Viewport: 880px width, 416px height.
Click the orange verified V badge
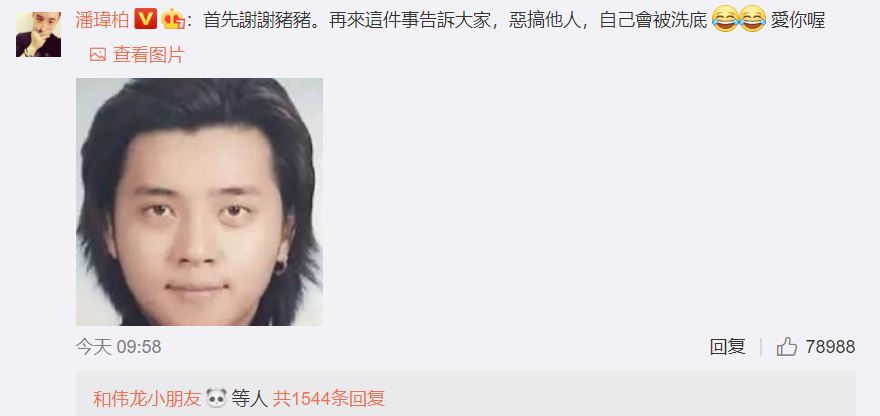tap(145, 21)
